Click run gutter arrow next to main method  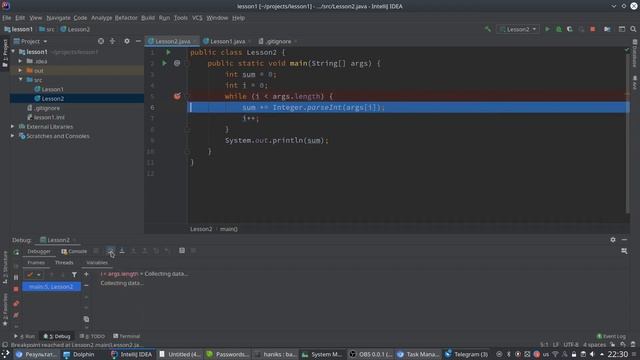coord(164,63)
